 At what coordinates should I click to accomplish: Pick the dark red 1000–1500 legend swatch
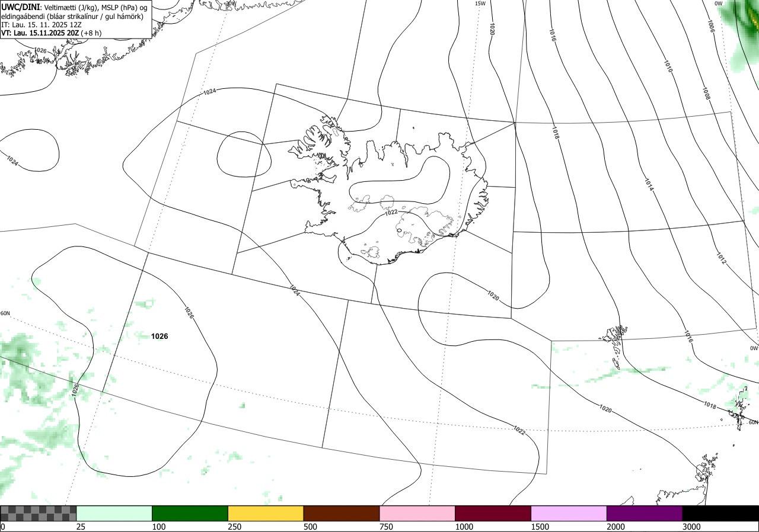point(493,513)
